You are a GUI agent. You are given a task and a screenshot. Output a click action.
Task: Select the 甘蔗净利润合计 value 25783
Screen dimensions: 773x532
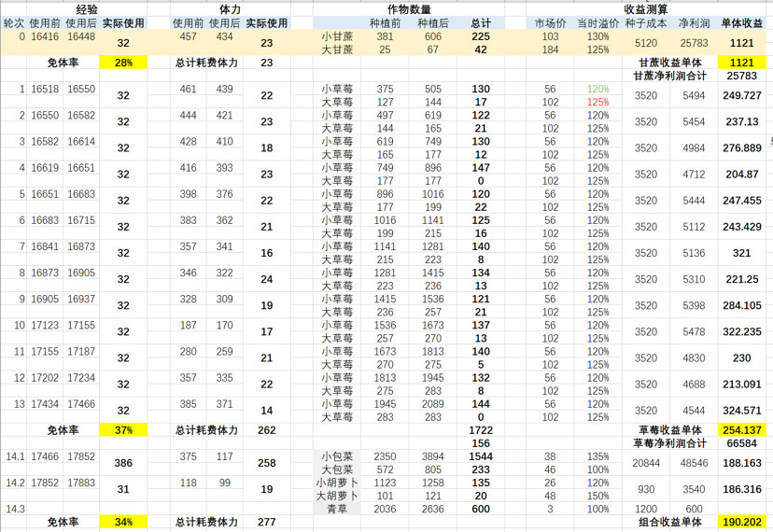[x=742, y=76]
